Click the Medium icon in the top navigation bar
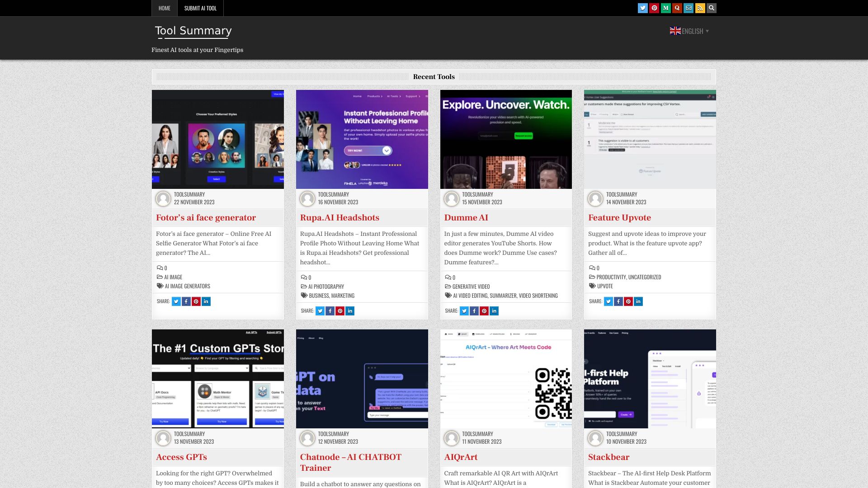868x488 pixels. [665, 8]
